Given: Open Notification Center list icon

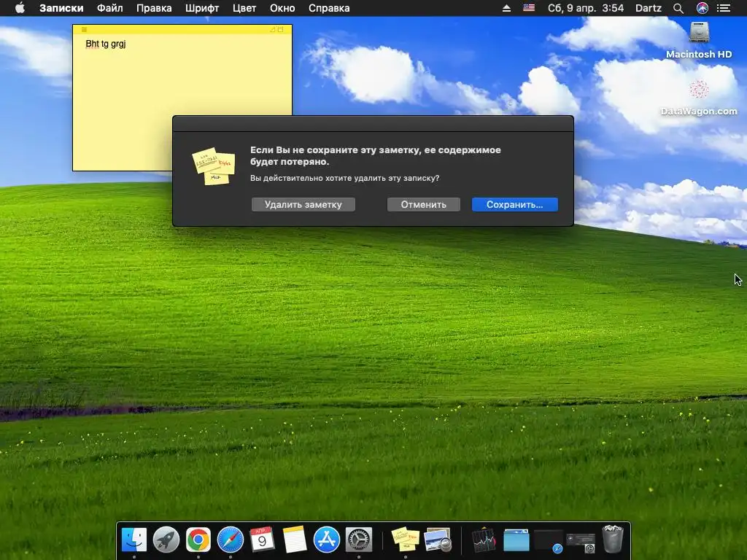Looking at the screenshot, I should point(724,8).
